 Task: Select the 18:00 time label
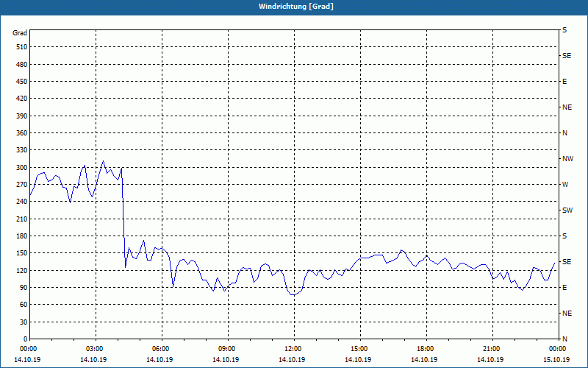[424, 349]
